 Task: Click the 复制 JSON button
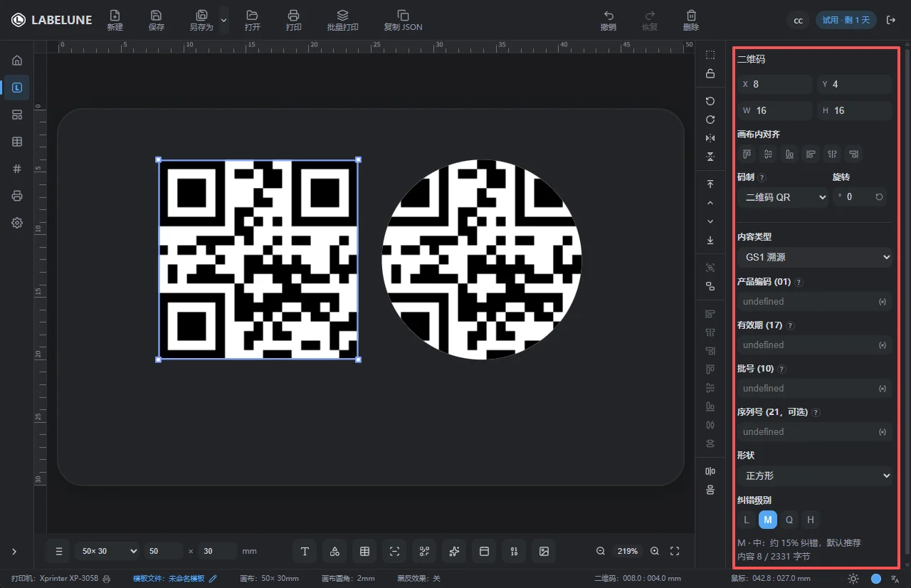(403, 20)
